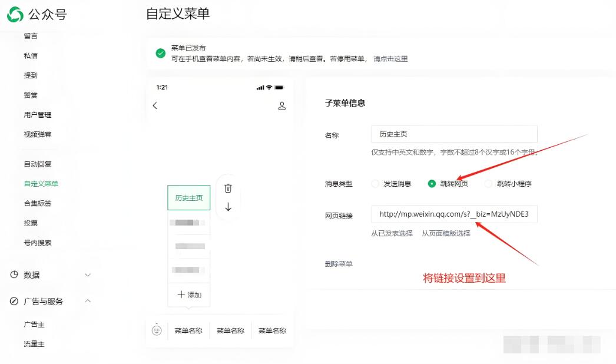The width and height of the screenshot is (616, 364).
Task: Open 提到 in the sidebar
Action: [x=31, y=75]
